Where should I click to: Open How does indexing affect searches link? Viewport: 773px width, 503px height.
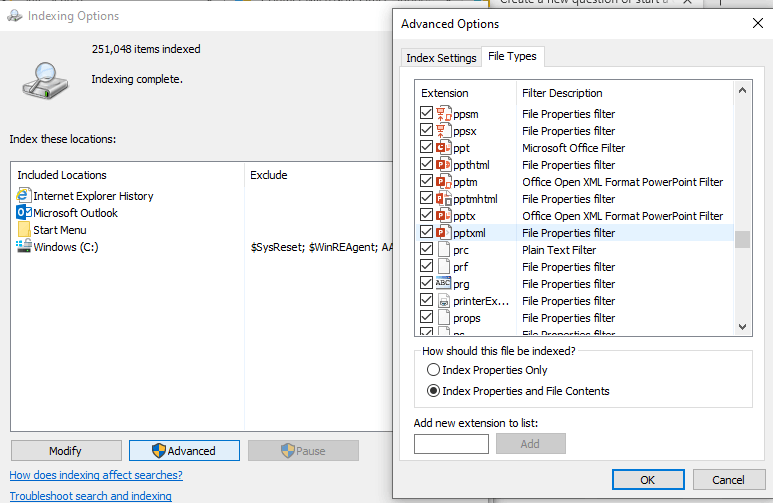(x=96, y=475)
